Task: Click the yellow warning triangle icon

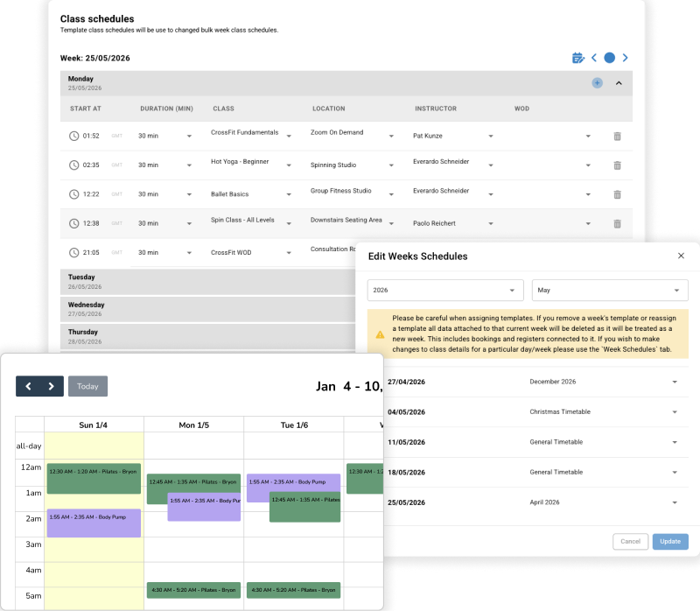Action: pyautogui.click(x=380, y=334)
